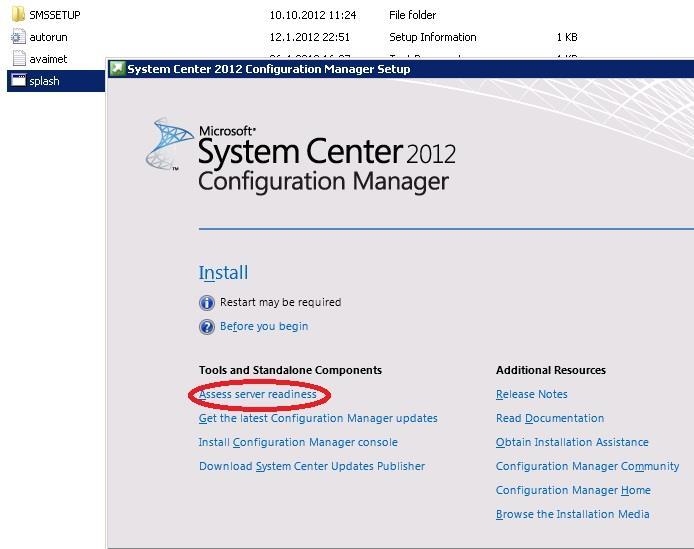Click the 1 KB size of autorun
This screenshot has height=549, width=694.
567,37
